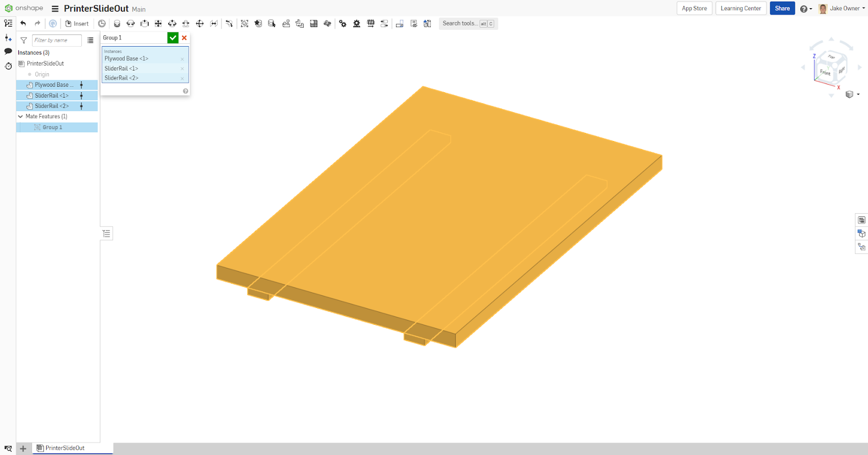Click the blue Share button

pos(782,9)
